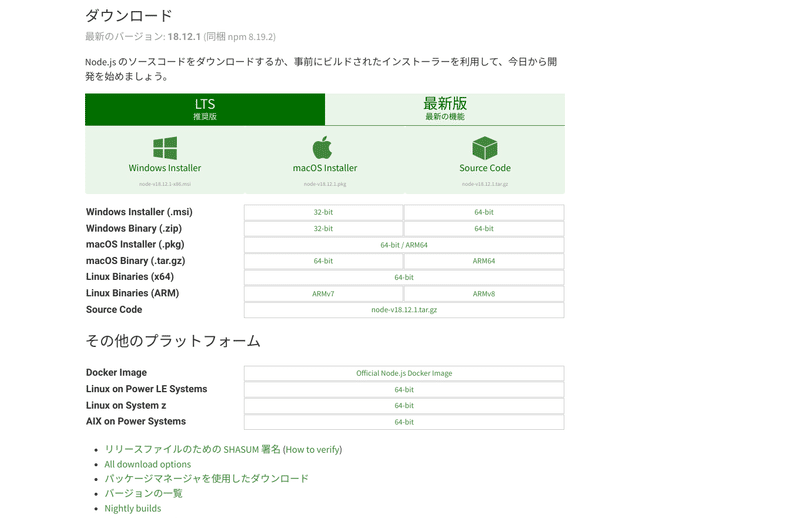This screenshot has width=800, height=518.
Task: Click the ダウンロード page heading
Action: click(129, 16)
